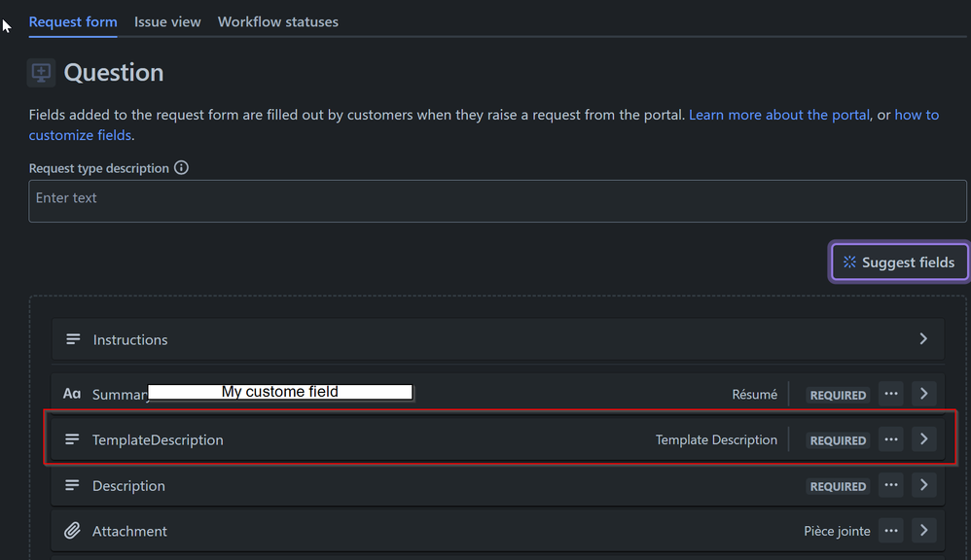This screenshot has width=971, height=560.
Task: Expand the Attachment field row
Action: [923, 530]
